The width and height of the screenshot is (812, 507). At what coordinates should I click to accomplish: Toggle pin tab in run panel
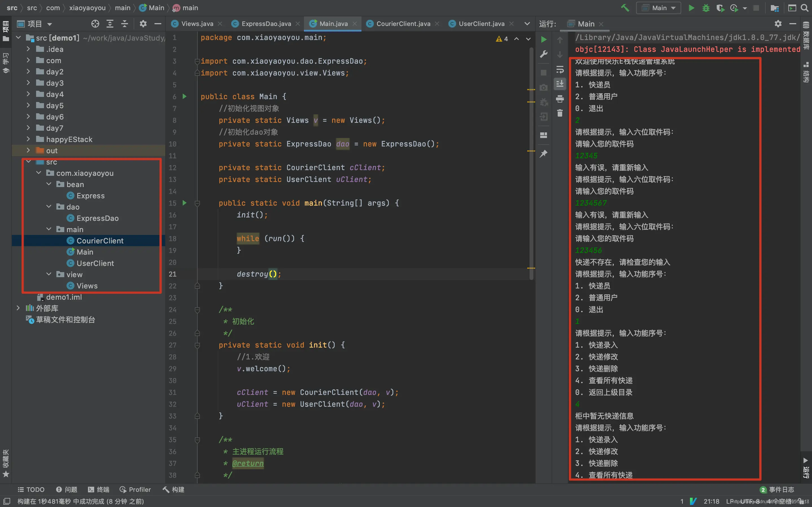(x=544, y=154)
